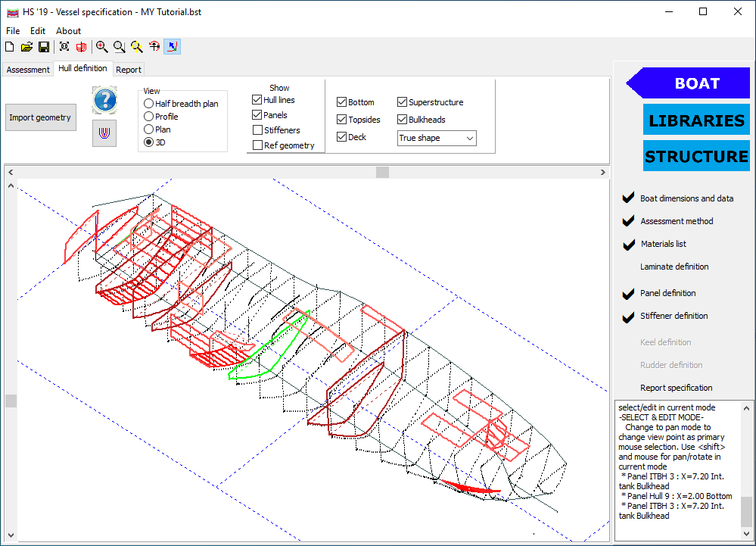Enable the Stiffeners checkbox

[x=258, y=130]
